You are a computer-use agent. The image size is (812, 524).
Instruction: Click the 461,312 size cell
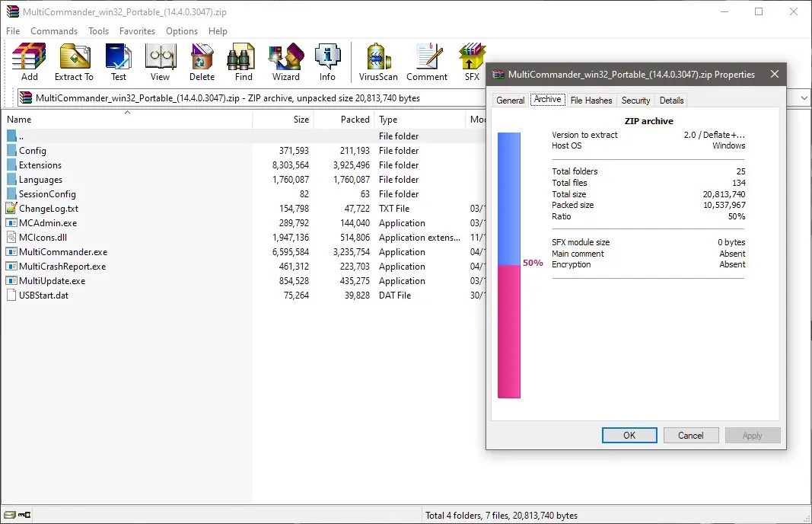294,267
